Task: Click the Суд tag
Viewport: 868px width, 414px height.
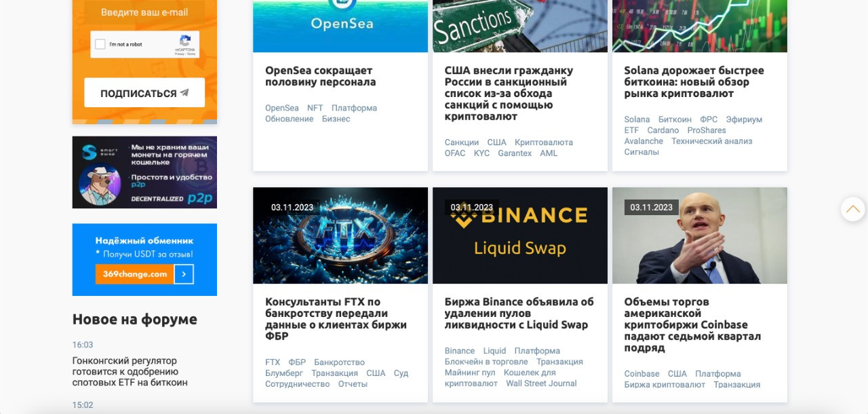Action: tap(401, 373)
